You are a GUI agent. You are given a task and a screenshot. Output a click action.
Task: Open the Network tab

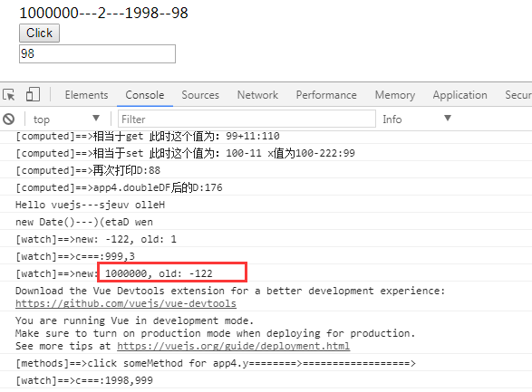257,95
